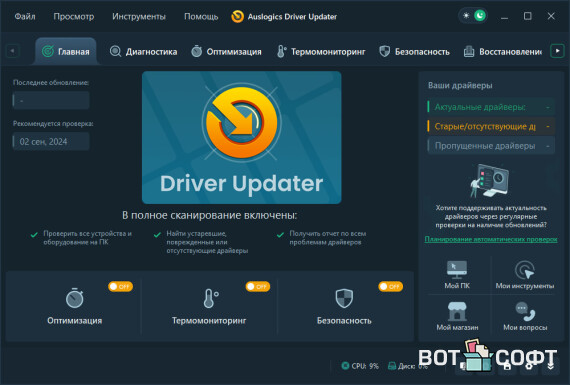Viewport: 570px width, 385px height.
Task: Click the Auslogics Driver Updater logo icon
Action: [238, 16]
